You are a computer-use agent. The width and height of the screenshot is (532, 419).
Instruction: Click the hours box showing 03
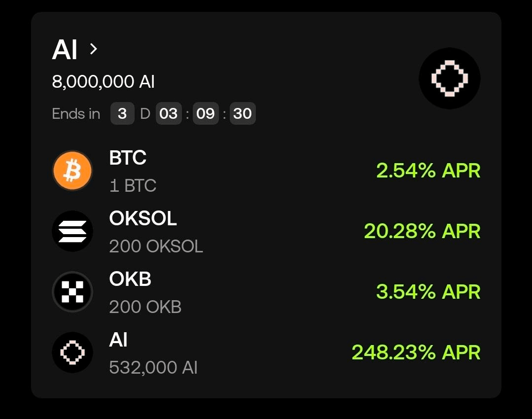tap(169, 113)
